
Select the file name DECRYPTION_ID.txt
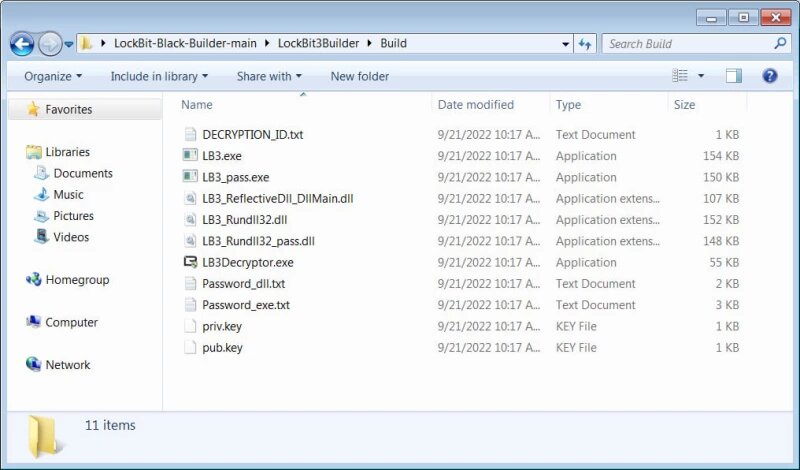[253, 135]
